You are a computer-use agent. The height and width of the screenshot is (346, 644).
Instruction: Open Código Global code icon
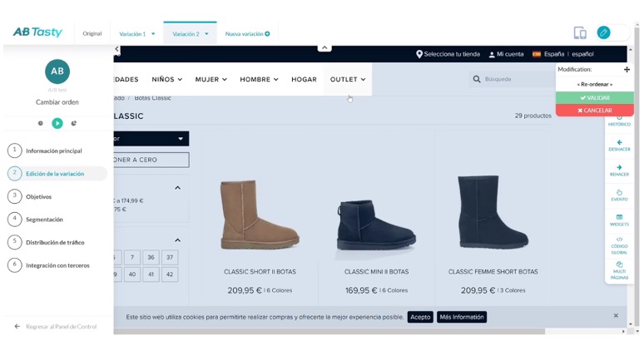[619, 240]
